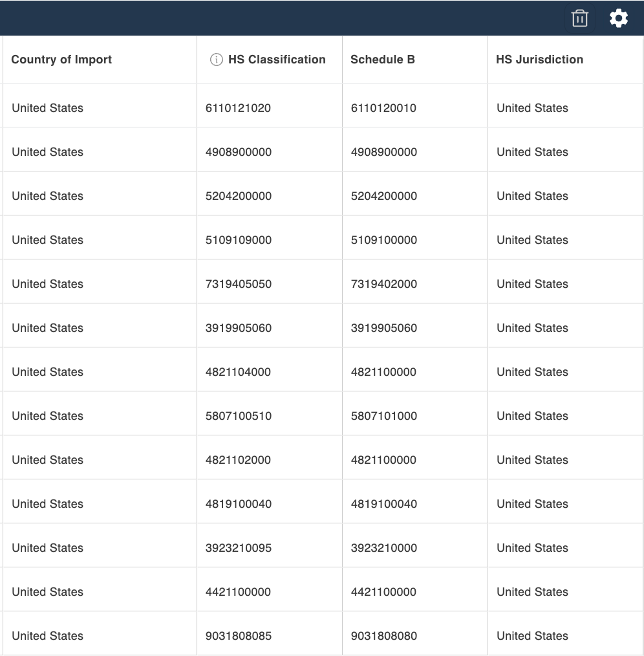Open the gear settings icon
This screenshot has width=644, height=656.
tap(619, 18)
